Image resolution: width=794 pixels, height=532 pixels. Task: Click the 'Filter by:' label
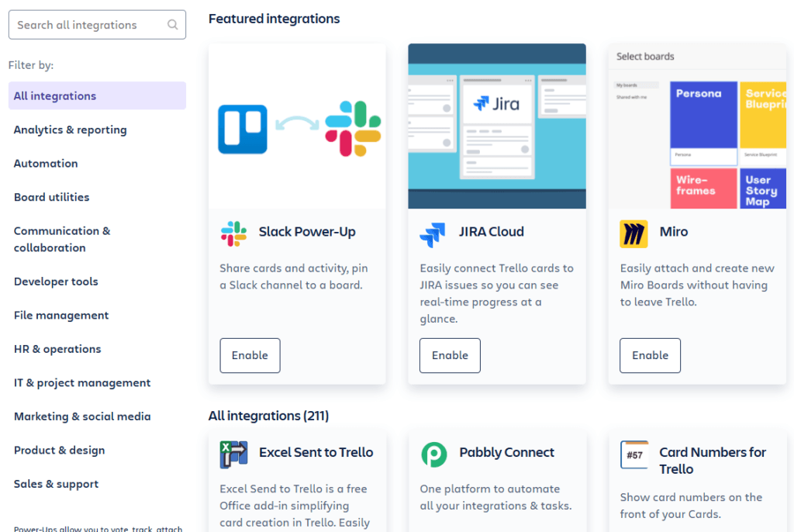coord(31,65)
